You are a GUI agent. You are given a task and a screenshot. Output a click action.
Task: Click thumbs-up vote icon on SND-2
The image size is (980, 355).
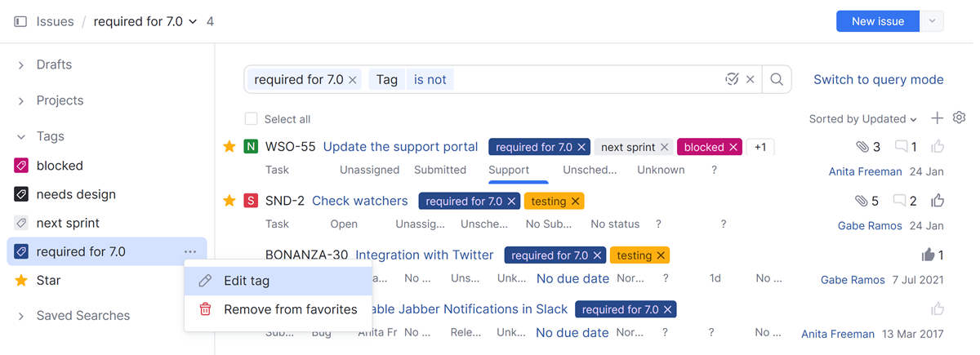click(x=938, y=201)
